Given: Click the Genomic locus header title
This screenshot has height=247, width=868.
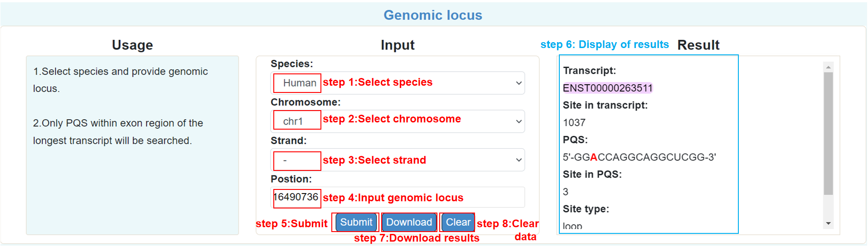Looking at the screenshot, I should (x=433, y=15).
